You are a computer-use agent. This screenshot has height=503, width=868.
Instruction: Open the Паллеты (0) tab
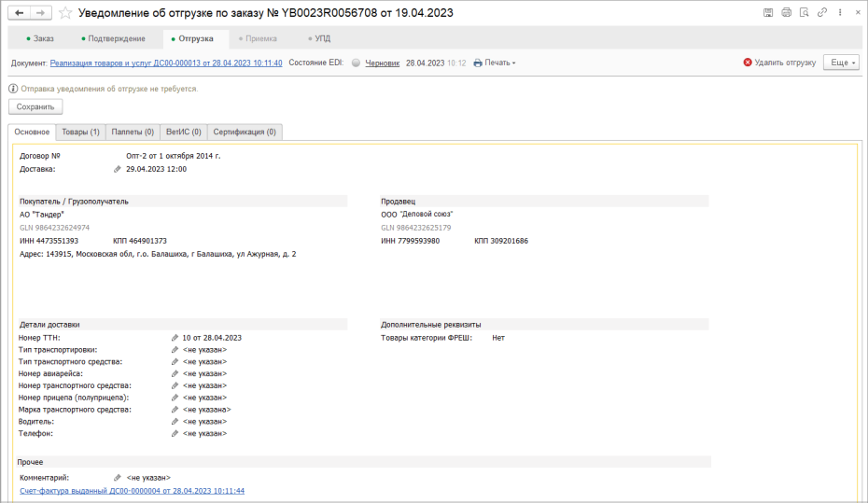[133, 132]
